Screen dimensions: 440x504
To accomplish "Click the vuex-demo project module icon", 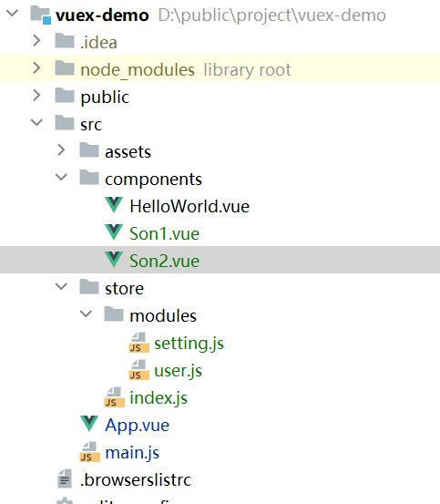I will tap(40, 15).
